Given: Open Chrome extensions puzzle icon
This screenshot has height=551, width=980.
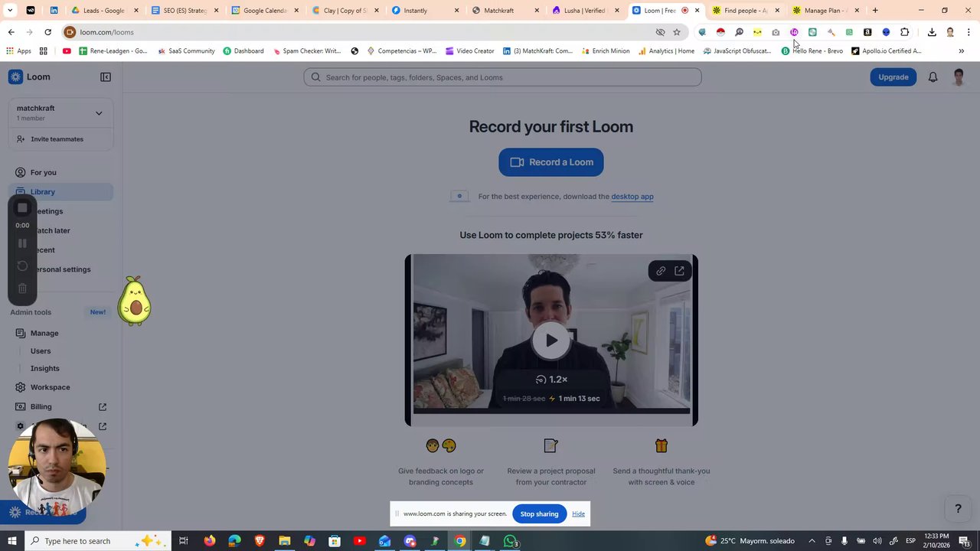Looking at the screenshot, I should click(905, 32).
